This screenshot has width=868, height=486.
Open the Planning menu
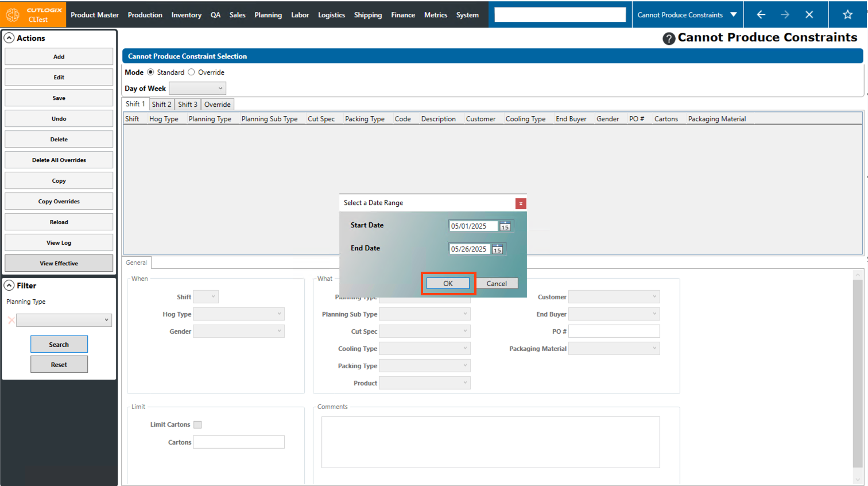point(268,15)
